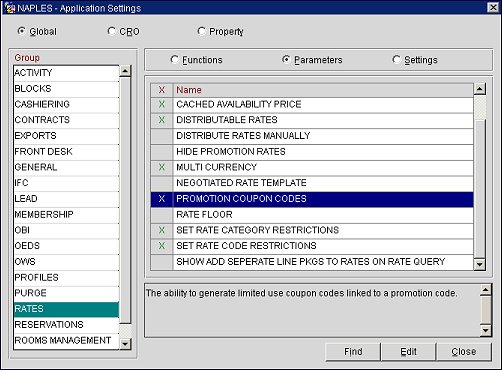Screen dimensions: 502x370
Task: Toggle X mark for MULTI CURRENCY
Action: (162, 167)
